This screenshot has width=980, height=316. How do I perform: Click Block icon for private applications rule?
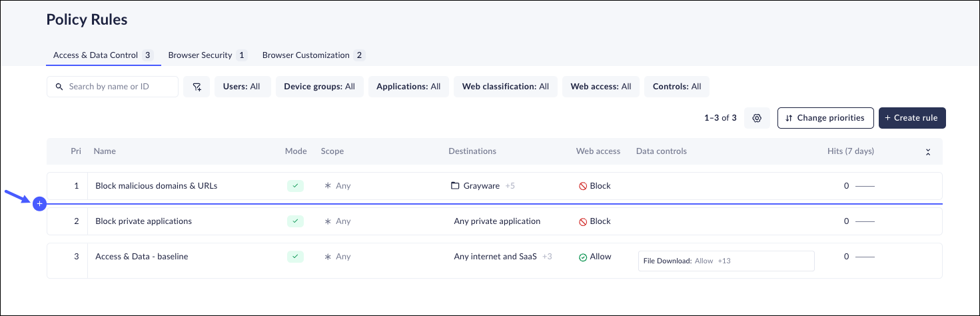tap(582, 221)
